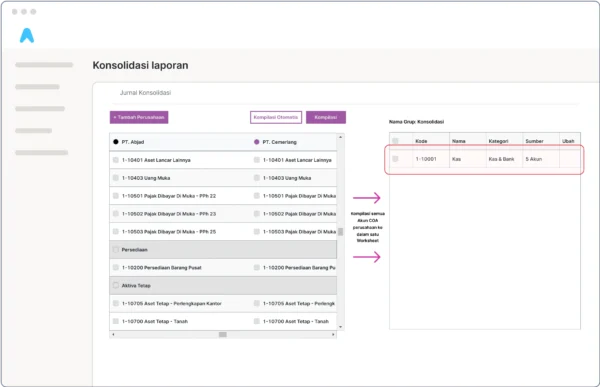Click the blue app logo icon
Screen dimensions: 600x387
(x=27, y=36)
